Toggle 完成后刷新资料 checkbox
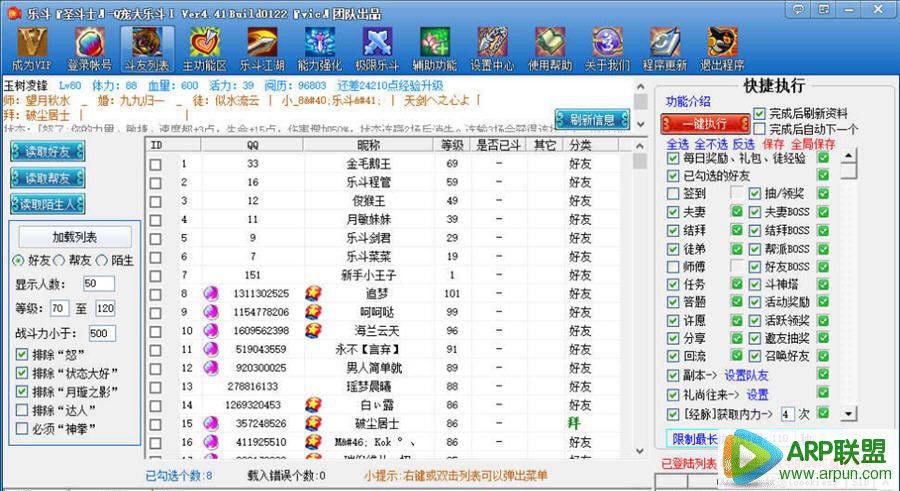The image size is (900, 491). tap(759, 113)
